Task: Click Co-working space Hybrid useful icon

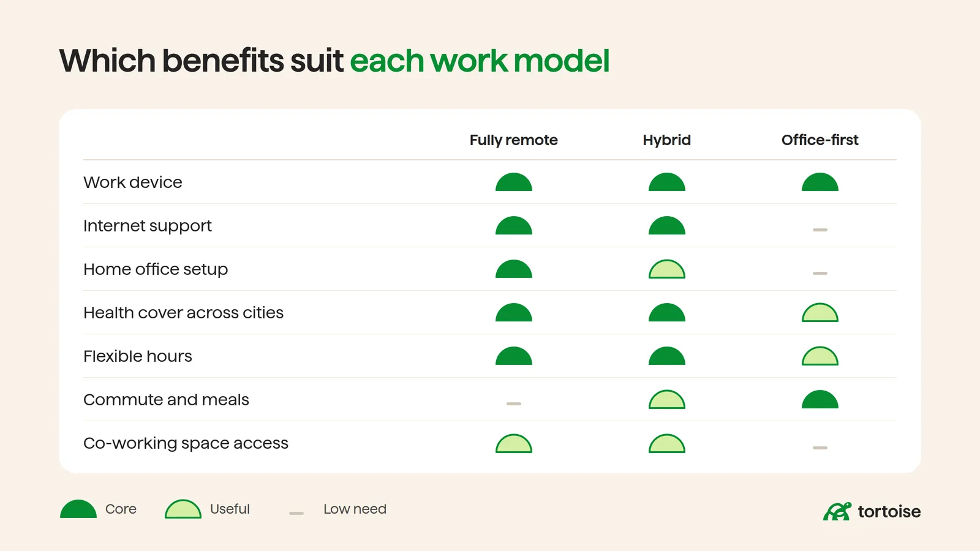Action: point(667,443)
